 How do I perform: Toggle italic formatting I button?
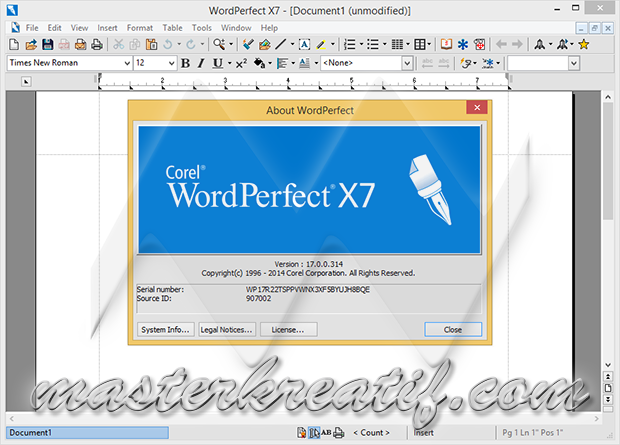click(x=201, y=63)
